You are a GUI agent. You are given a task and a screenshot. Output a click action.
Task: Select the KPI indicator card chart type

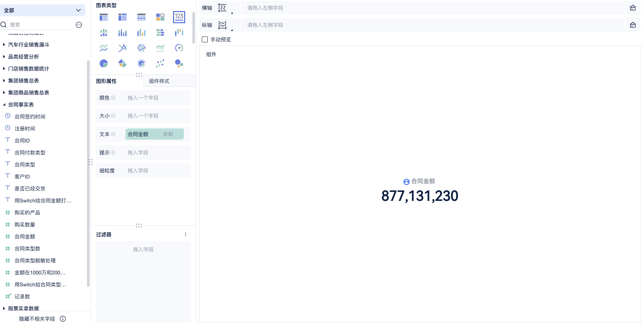pyautogui.click(x=179, y=17)
